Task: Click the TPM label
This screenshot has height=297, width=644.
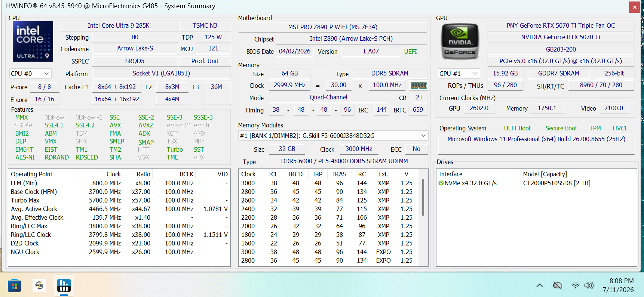Action: point(595,128)
